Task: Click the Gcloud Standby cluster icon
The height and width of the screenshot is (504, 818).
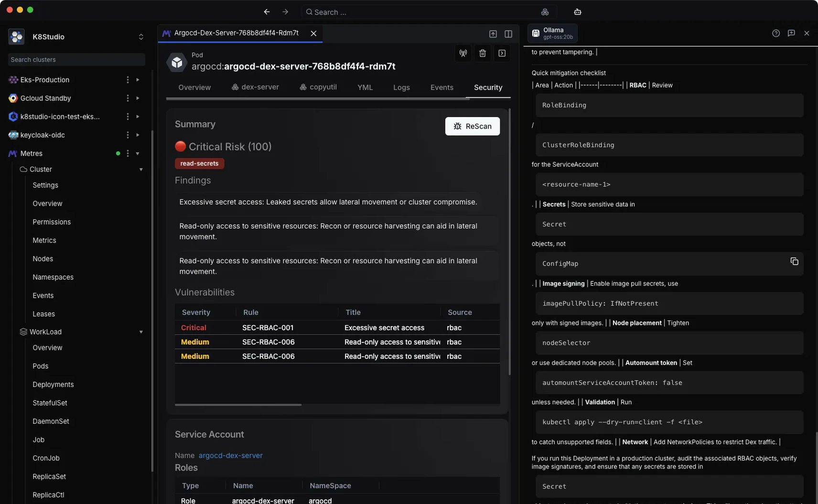Action: [x=13, y=98]
